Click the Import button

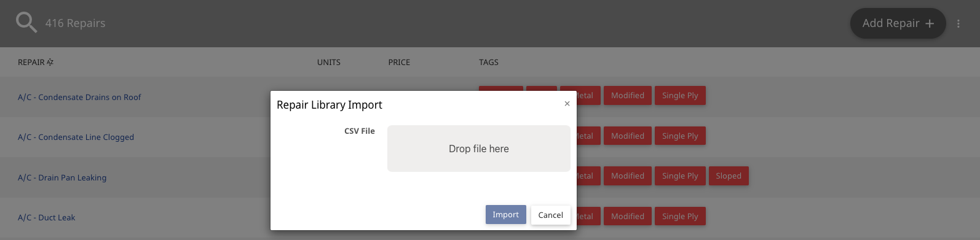pyautogui.click(x=505, y=214)
